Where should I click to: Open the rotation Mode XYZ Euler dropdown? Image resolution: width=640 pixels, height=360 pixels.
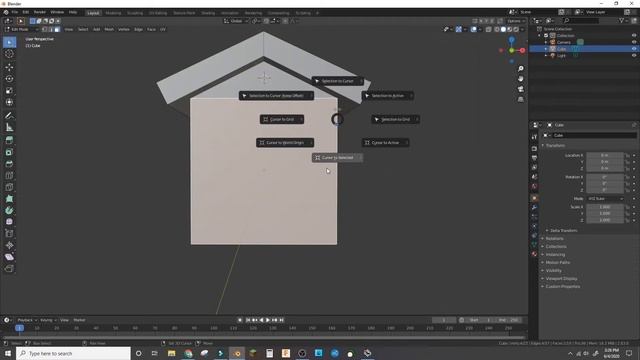605,199
